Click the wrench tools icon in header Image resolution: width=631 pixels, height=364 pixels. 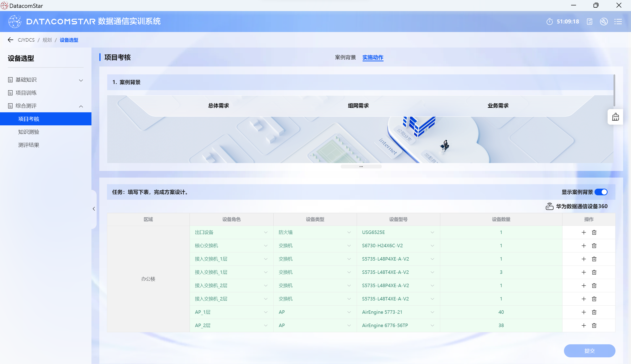(x=603, y=21)
